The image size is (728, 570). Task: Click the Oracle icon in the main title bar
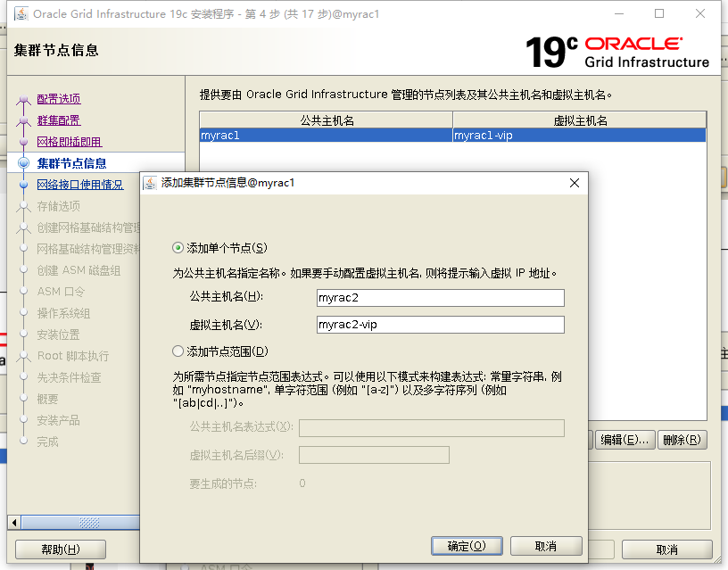point(21,13)
